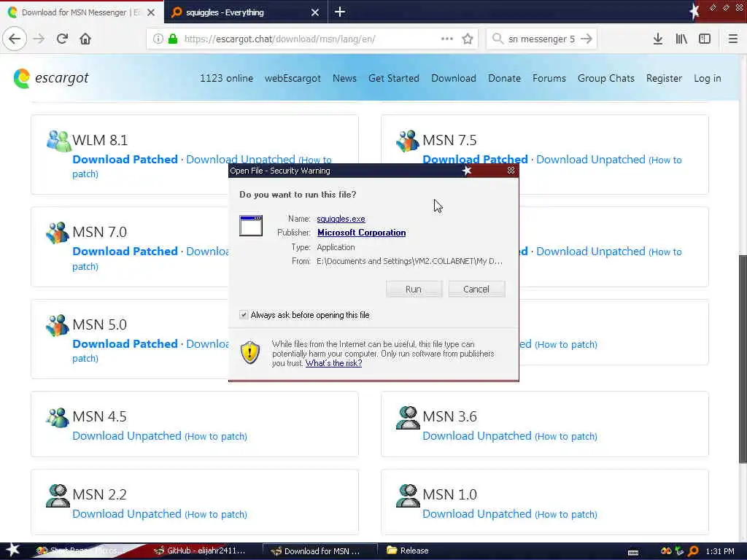Click the MSN 5.0 buddy icon

[x=58, y=325]
